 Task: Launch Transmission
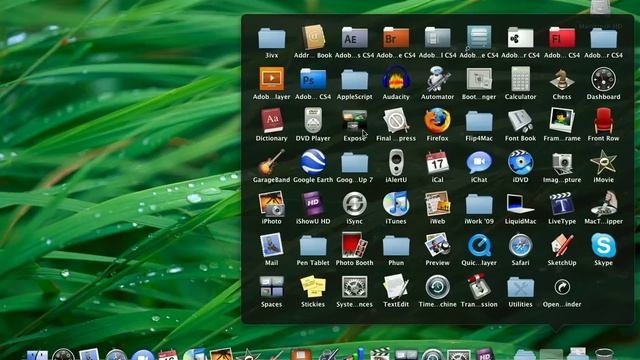[479, 287]
